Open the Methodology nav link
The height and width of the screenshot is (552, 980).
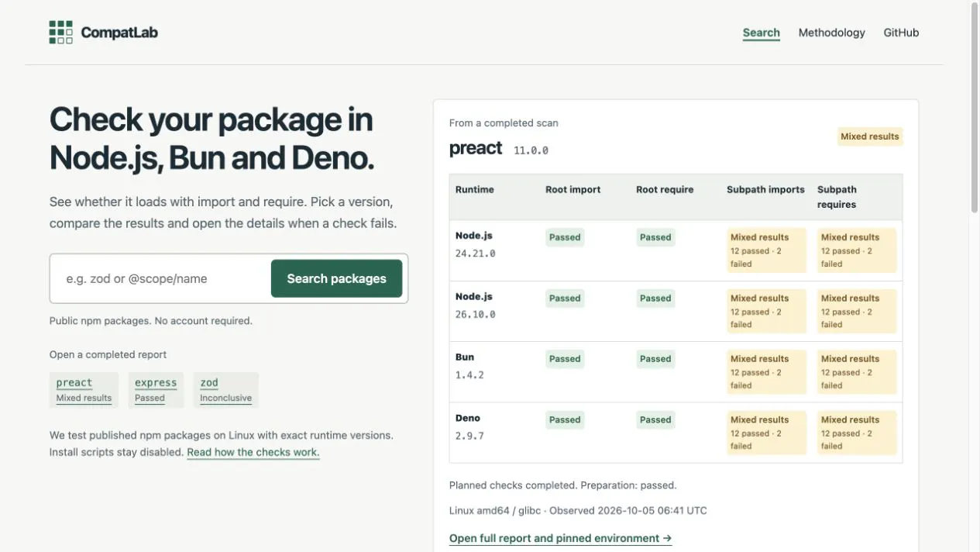831,33
